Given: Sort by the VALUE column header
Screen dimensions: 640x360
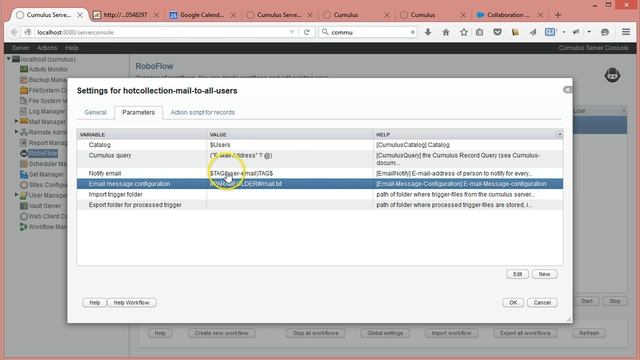Looking at the screenshot, I should pos(290,134).
